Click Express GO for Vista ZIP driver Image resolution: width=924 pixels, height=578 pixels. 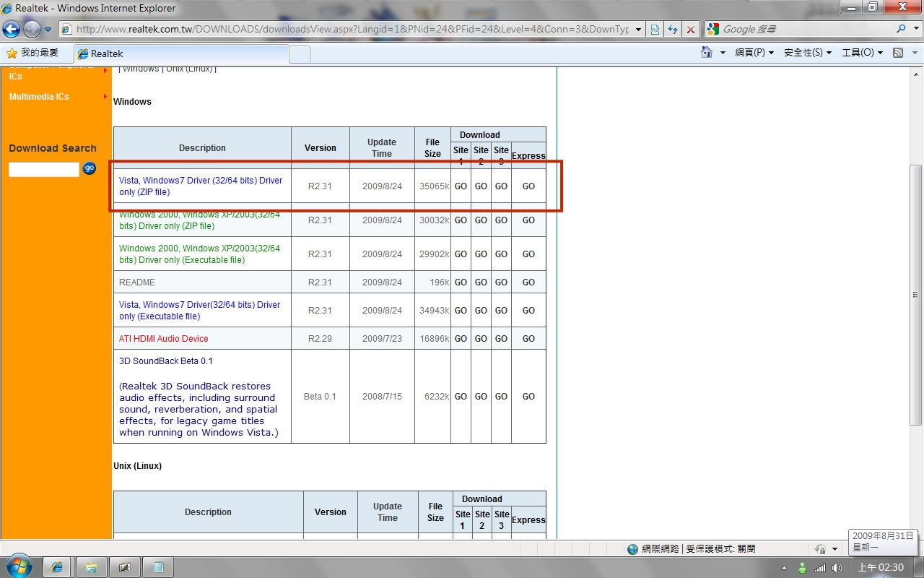pyautogui.click(x=528, y=186)
